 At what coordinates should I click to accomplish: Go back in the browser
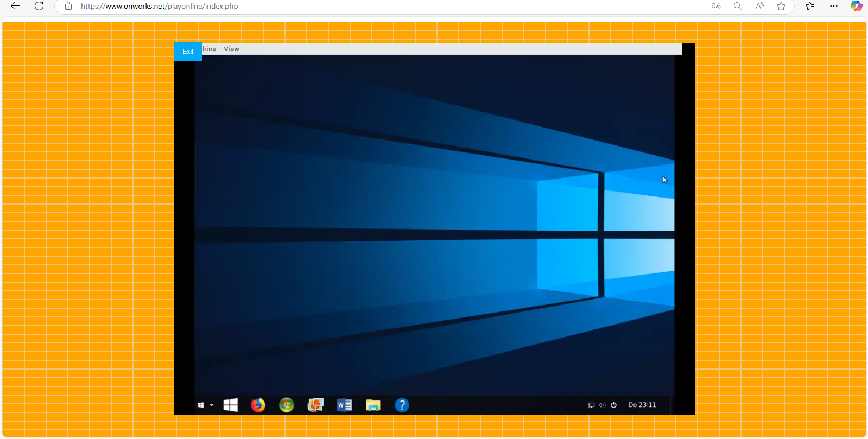[x=15, y=6]
